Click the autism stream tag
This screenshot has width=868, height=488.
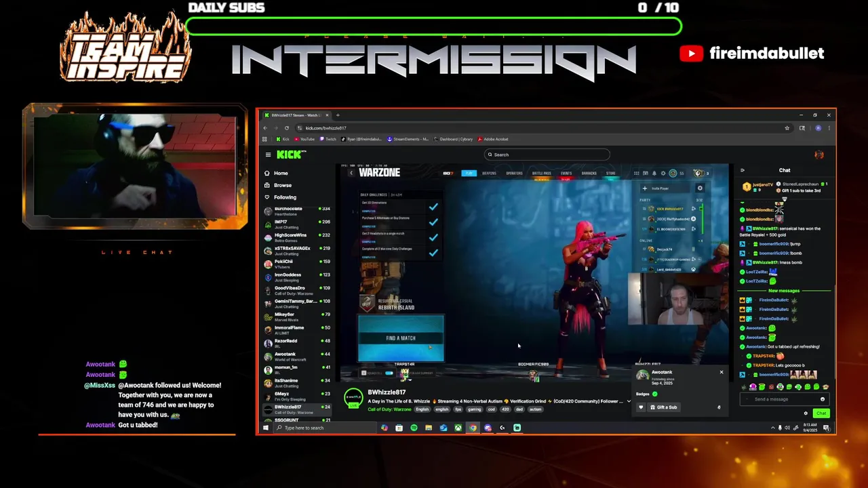point(536,409)
